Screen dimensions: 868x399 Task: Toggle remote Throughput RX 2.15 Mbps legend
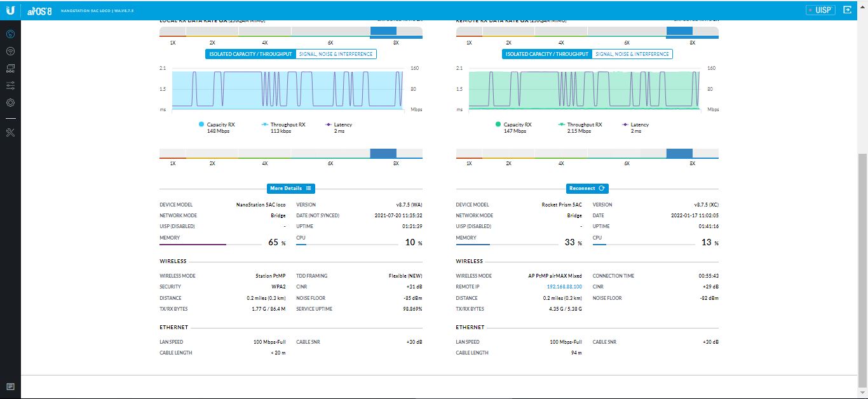click(x=580, y=128)
